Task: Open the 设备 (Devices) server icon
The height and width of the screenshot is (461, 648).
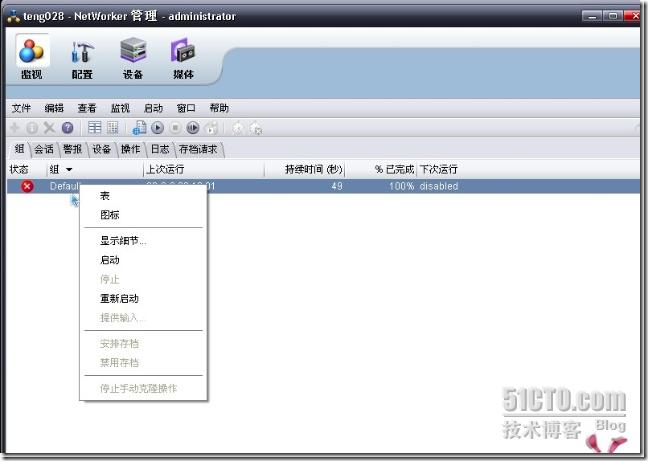Action: click(x=133, y=58)
